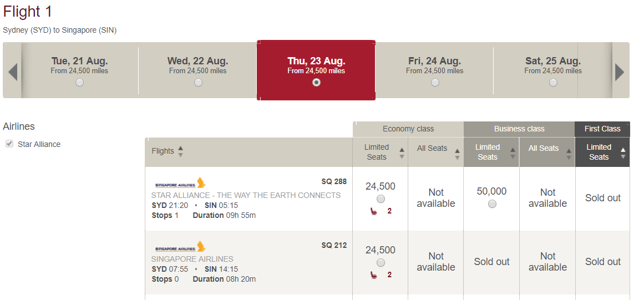The width and height of the screenshot is (644, 300).
Task: Switch to Fri, 24 Aug. date tab
Action: tap(434, 70)
